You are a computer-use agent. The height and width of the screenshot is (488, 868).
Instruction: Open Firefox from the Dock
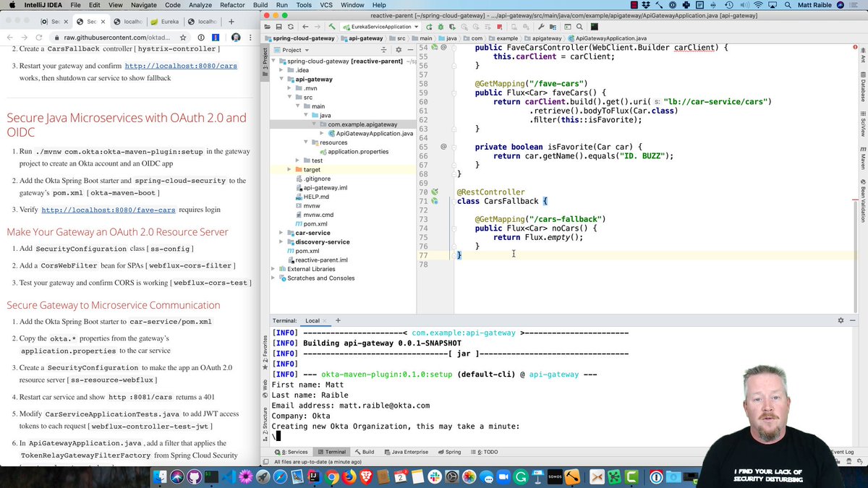click(349, 477)
